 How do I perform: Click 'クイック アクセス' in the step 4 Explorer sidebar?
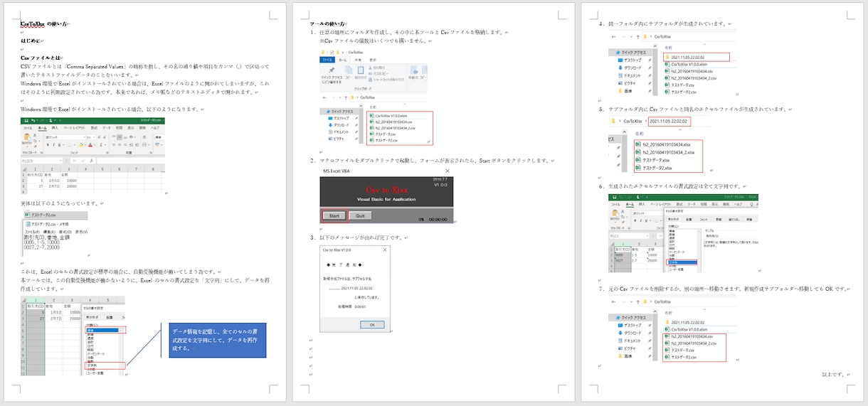coord(631,53)
